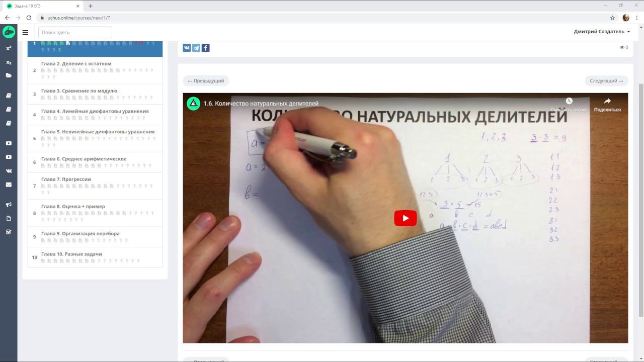
Task: Open the megaphone announcements sidebar icon
Action: tap(9, 205)
